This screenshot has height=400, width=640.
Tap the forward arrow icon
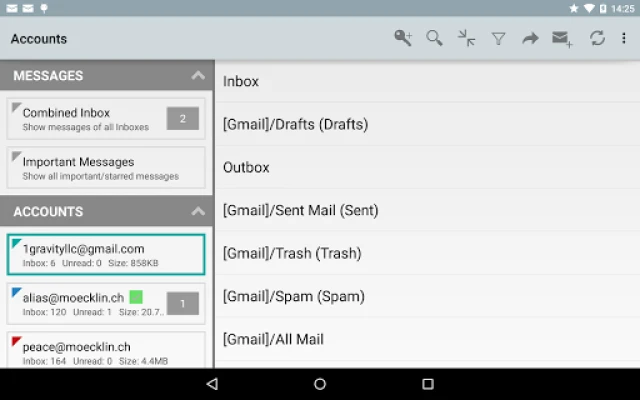(530, 39)
